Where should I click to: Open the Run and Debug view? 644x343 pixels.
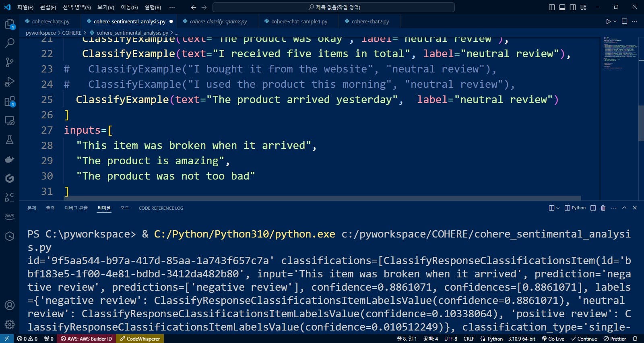point(10,82)
